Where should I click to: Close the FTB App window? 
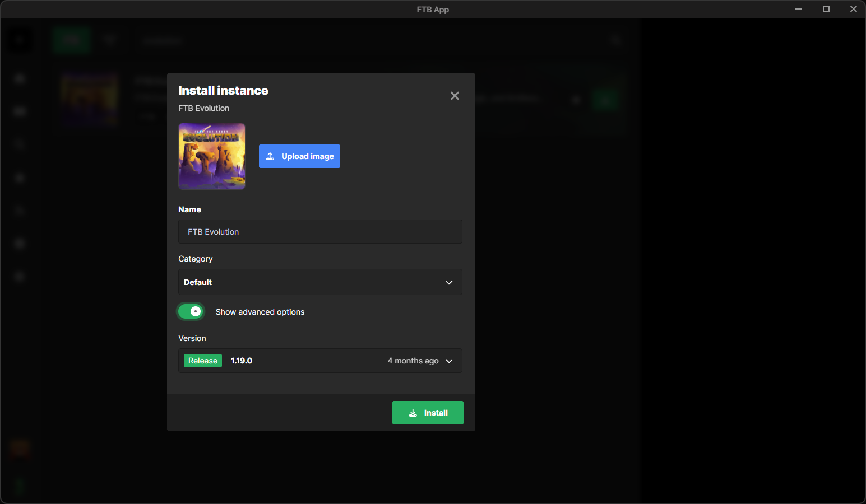click(x=853, y=9)
